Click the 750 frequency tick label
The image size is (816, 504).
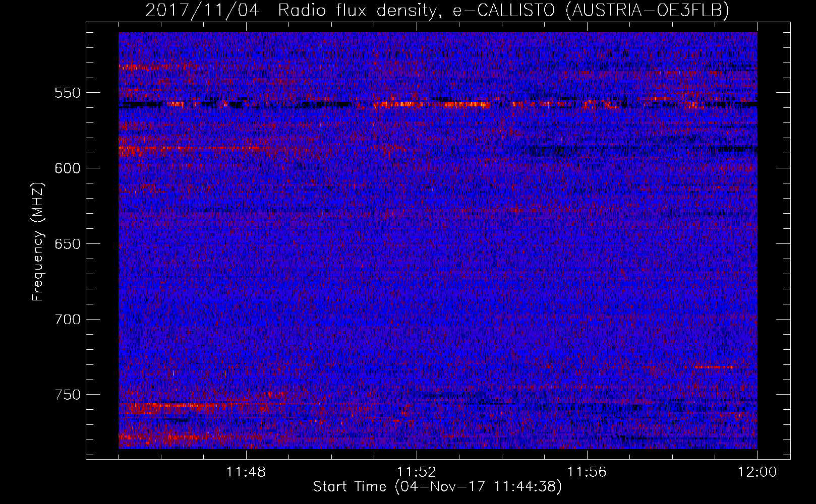67,395
